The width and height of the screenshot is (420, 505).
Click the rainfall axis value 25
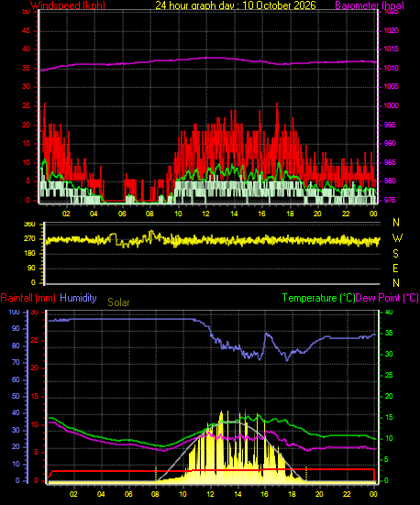(34, 340)
